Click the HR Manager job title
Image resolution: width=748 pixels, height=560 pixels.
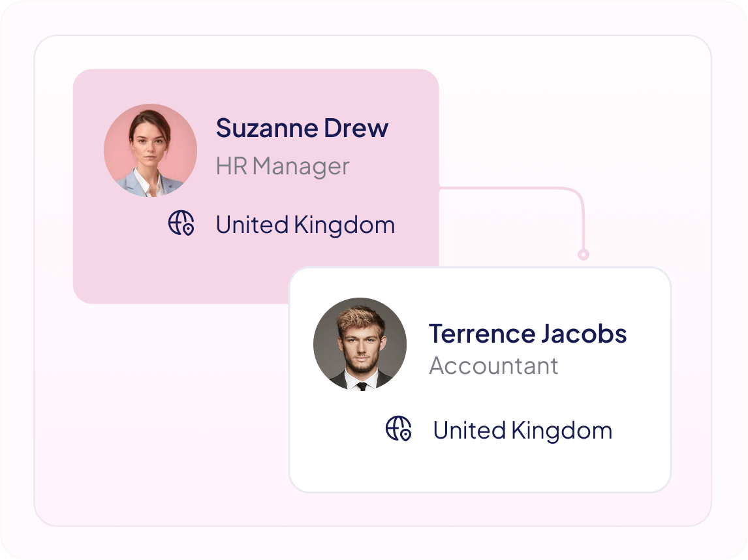tap(283, 166)
